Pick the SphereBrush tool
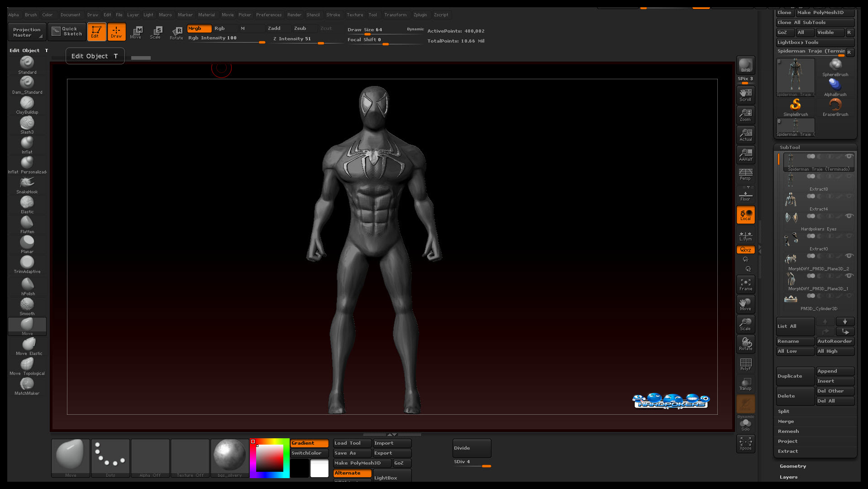868x489 pixels. (835, 68)
